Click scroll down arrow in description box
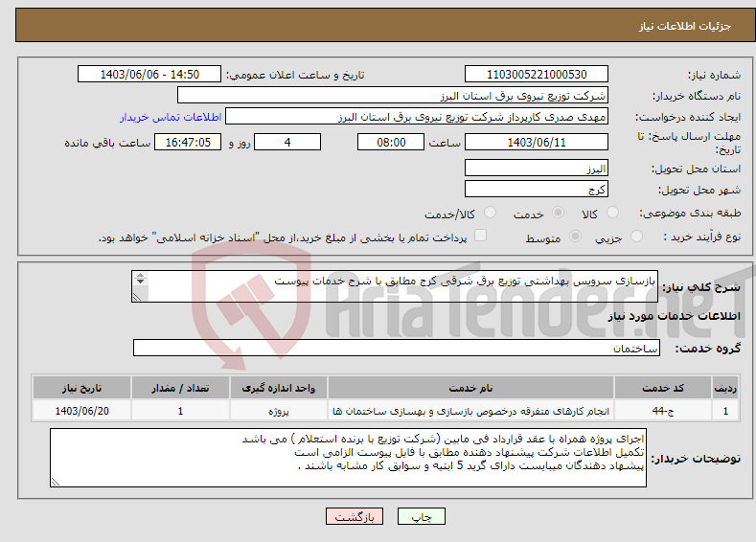756x542 pixels. click(140, 282)
